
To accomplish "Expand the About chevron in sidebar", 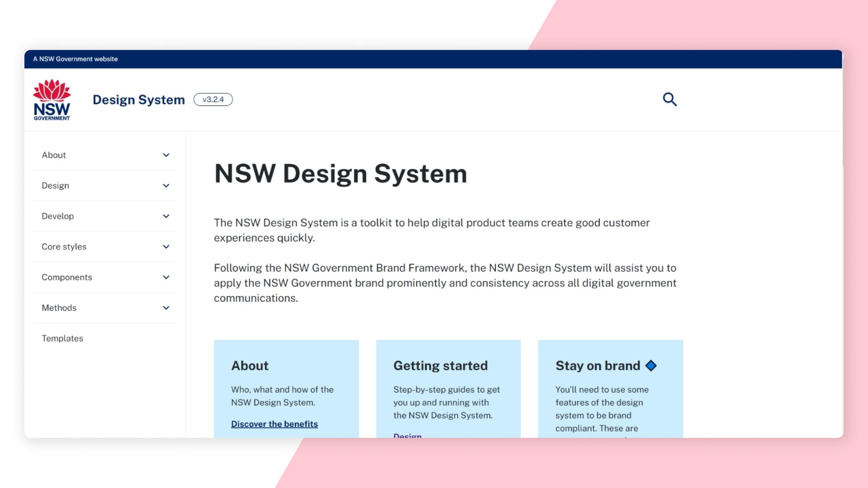I will tap(166, 155).
